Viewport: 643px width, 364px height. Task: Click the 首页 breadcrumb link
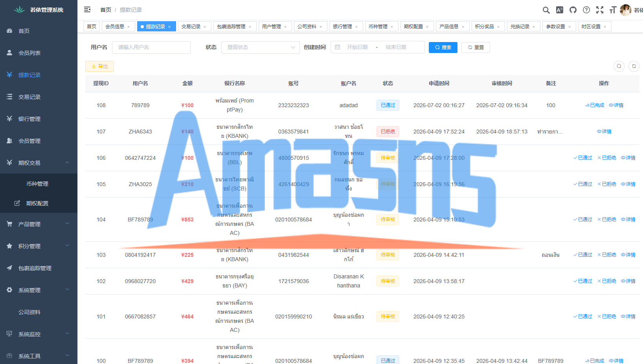[106, 10]
